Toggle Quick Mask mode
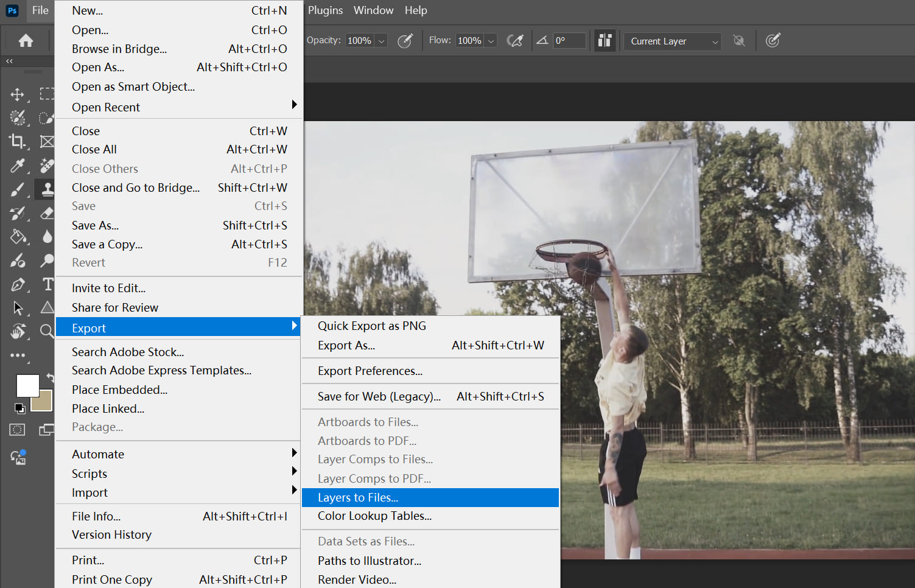Viewport: 915px width, 588px height. (16, 429)
